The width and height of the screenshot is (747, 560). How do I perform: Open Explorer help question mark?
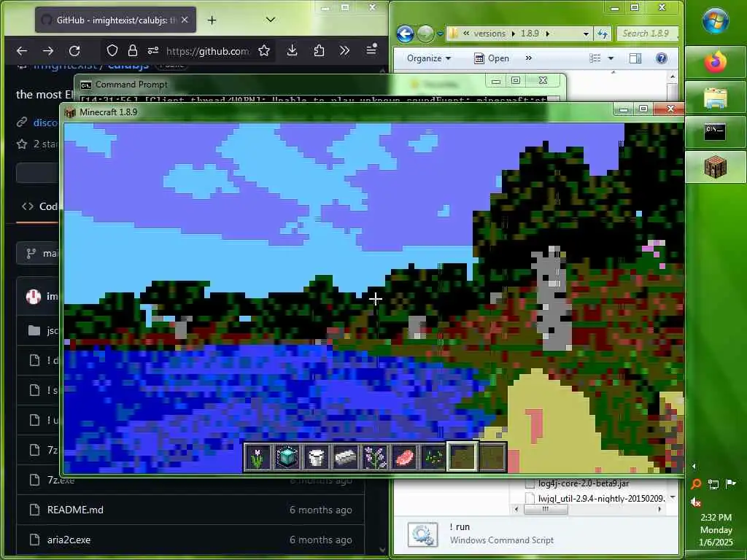661,58
